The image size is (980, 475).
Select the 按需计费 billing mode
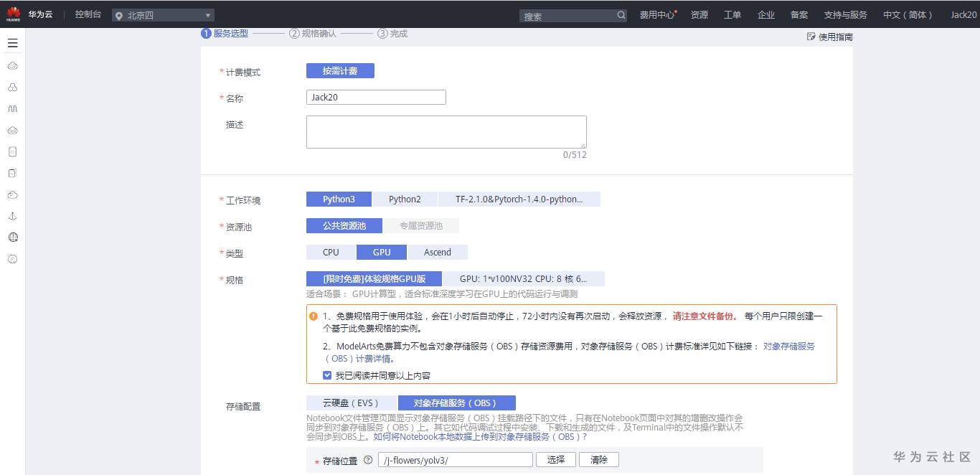[340, 71]
